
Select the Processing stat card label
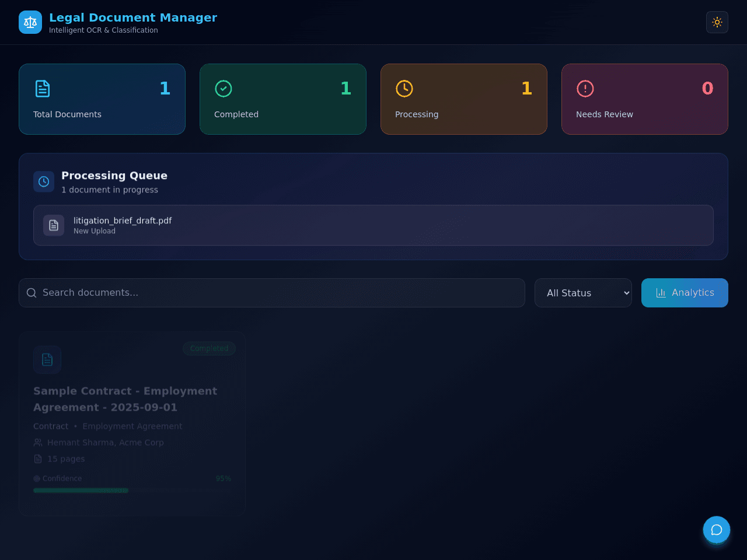[417, 114]
